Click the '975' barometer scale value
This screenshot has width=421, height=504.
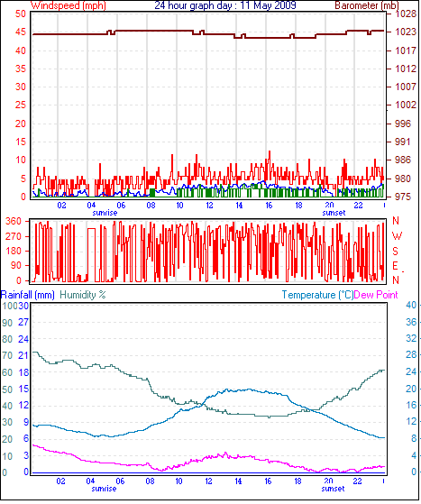(x=403, y=197)
